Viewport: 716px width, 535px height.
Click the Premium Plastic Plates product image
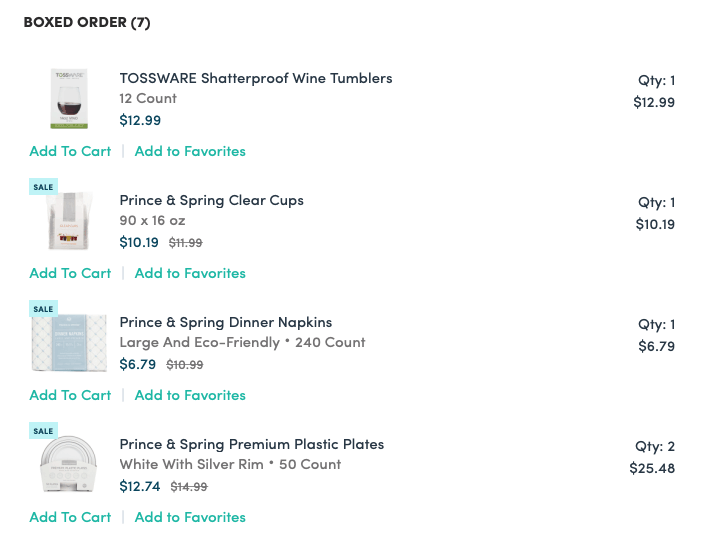69,464
